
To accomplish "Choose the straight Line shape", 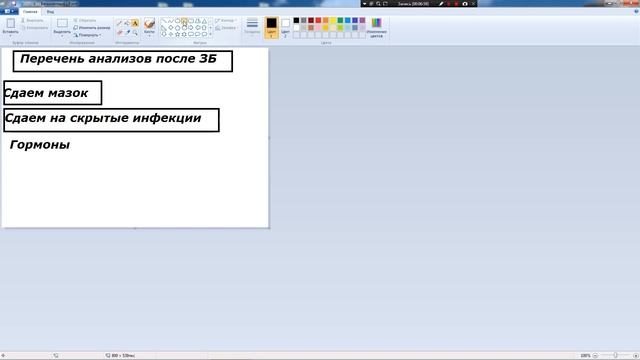I will [163, 21].
